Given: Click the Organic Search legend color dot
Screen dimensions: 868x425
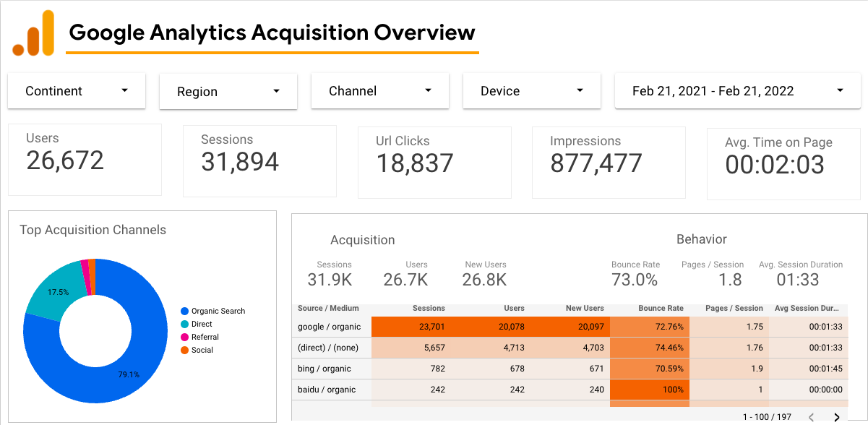Looking at the screenshot, I should point(184,312).
